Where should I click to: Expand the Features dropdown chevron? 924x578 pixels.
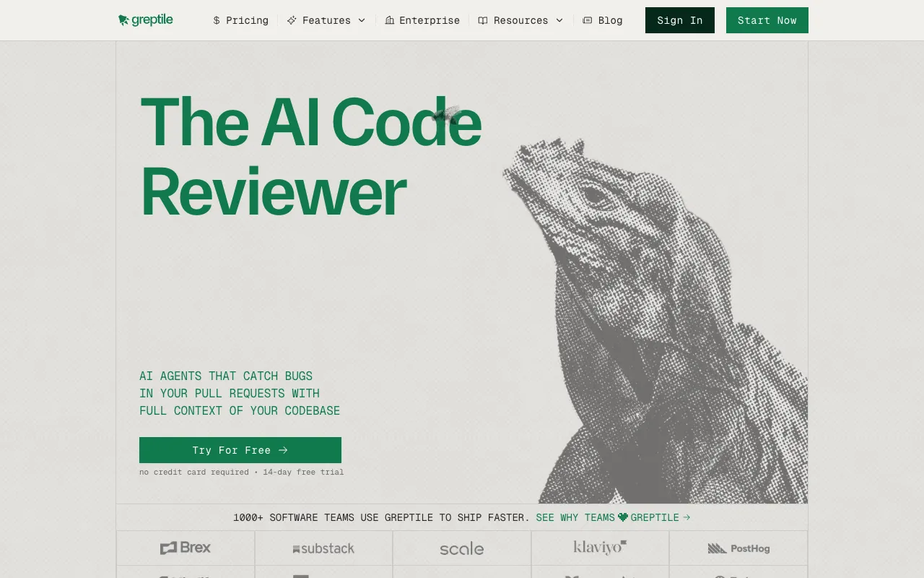click(x=362, y=20)
